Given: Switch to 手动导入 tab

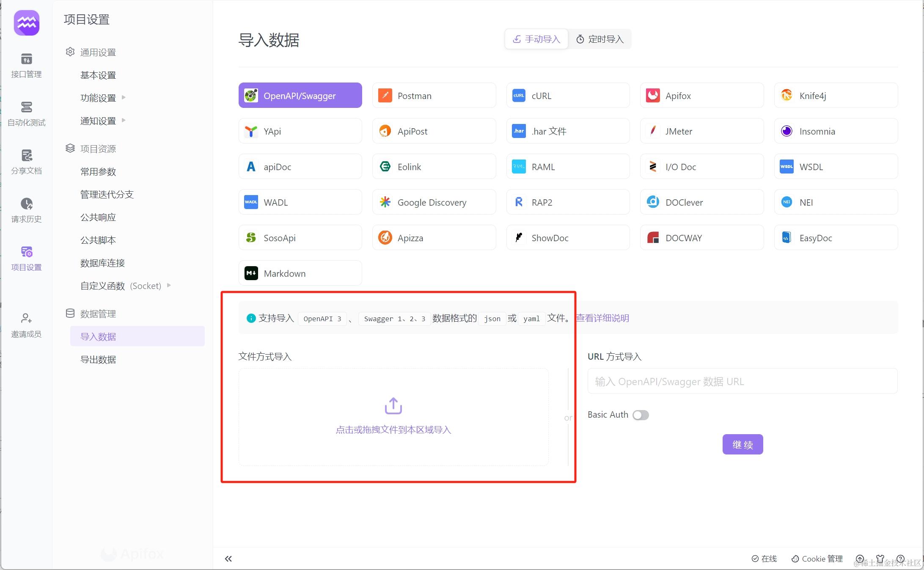Looking at the screenshot, I should click(x=536, y=39).
